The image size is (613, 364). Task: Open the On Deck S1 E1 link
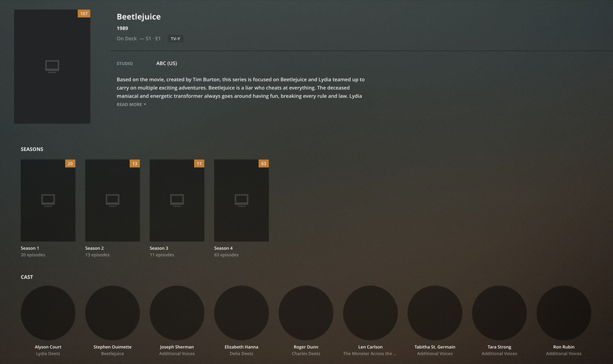(x=138, y=39)
